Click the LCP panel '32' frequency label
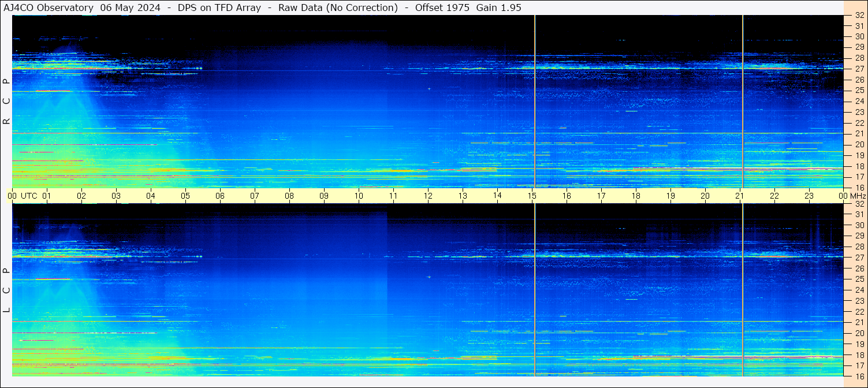 pyautogui.click(x=859, y=204)
